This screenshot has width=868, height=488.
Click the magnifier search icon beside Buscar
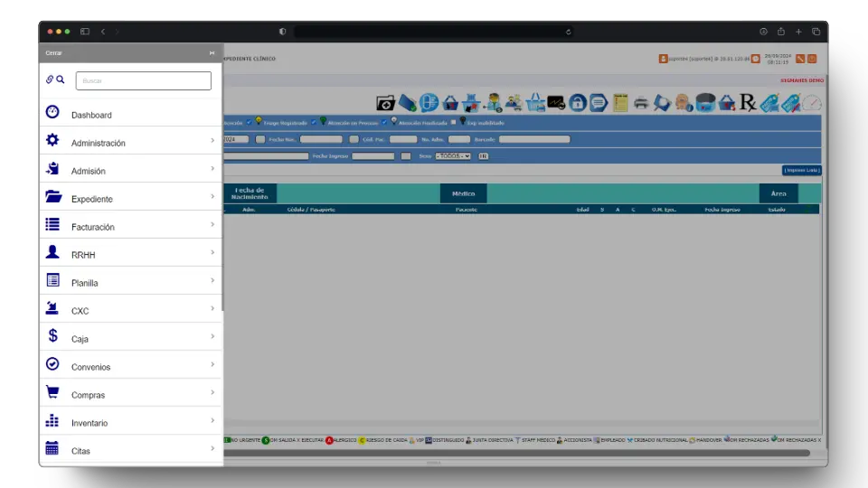pos(61,80)
